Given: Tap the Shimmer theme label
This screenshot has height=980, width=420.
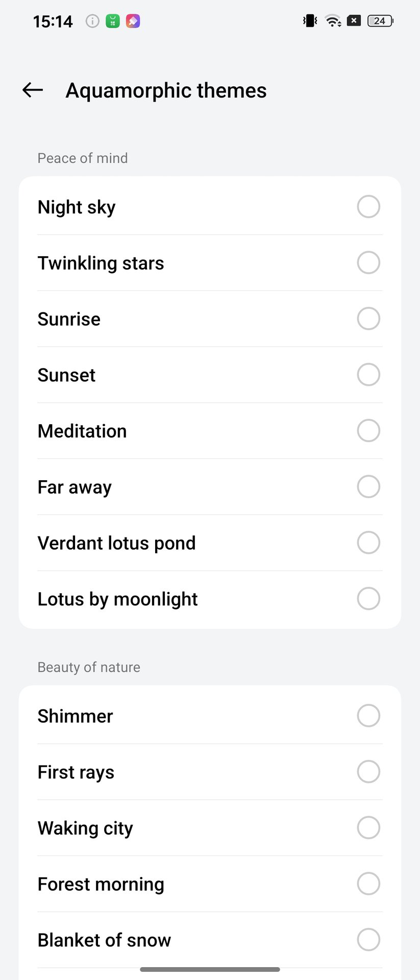Looking at the screenshot, I should click(75, 716).
